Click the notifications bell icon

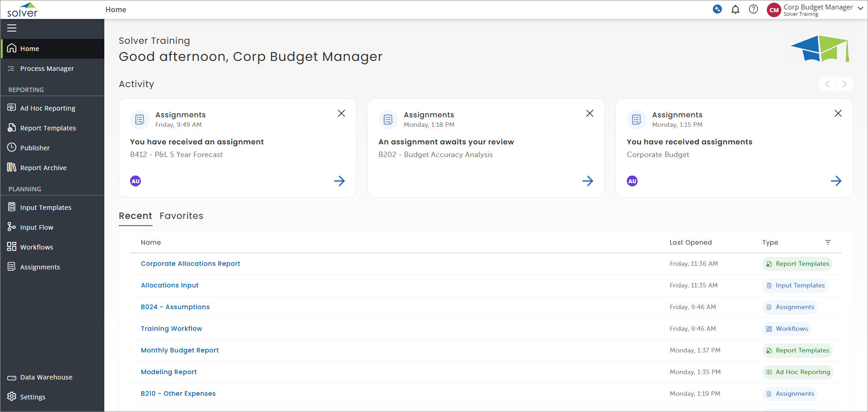point(735,9)
